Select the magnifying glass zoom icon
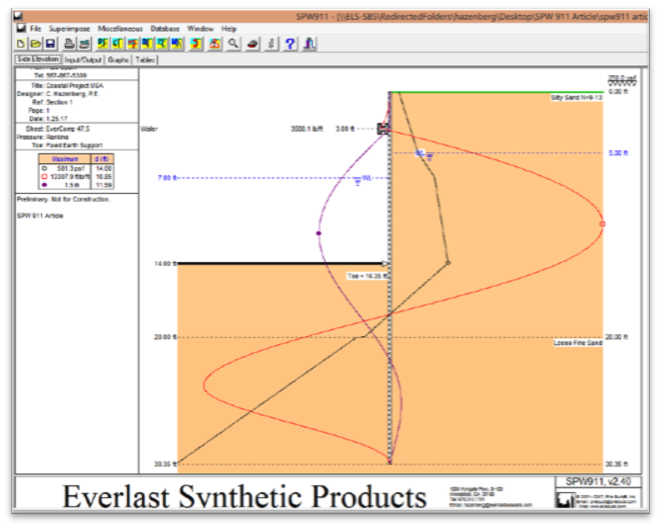 (233, 44)
